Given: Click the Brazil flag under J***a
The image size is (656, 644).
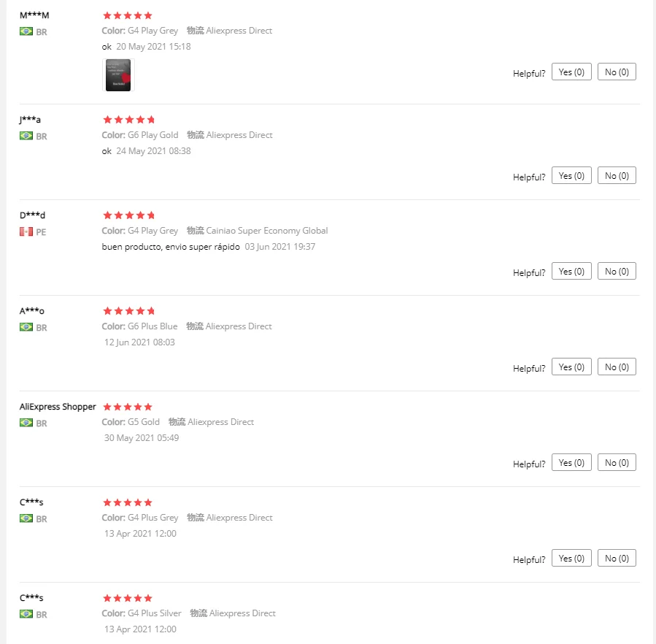Looking at the screenshot, I should (26, 136).
